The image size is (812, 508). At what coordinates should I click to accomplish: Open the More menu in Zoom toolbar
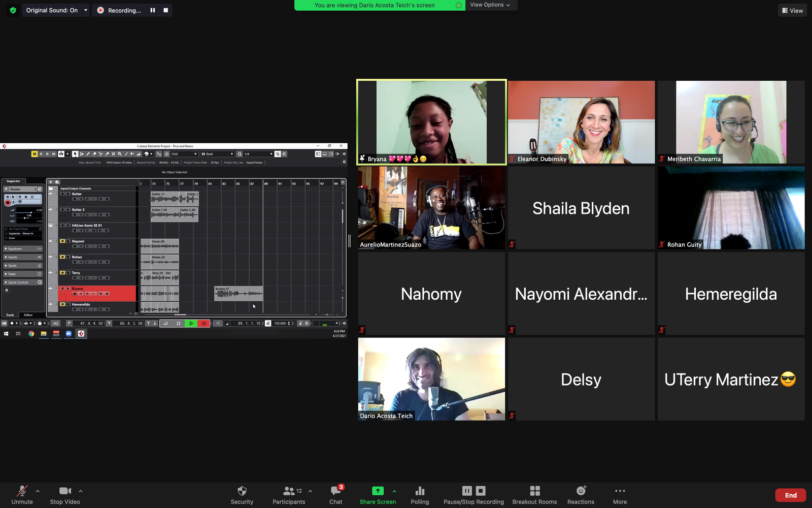[x=620, y=495]
